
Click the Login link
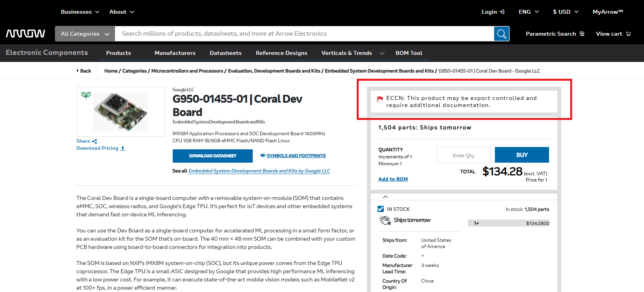489,12
